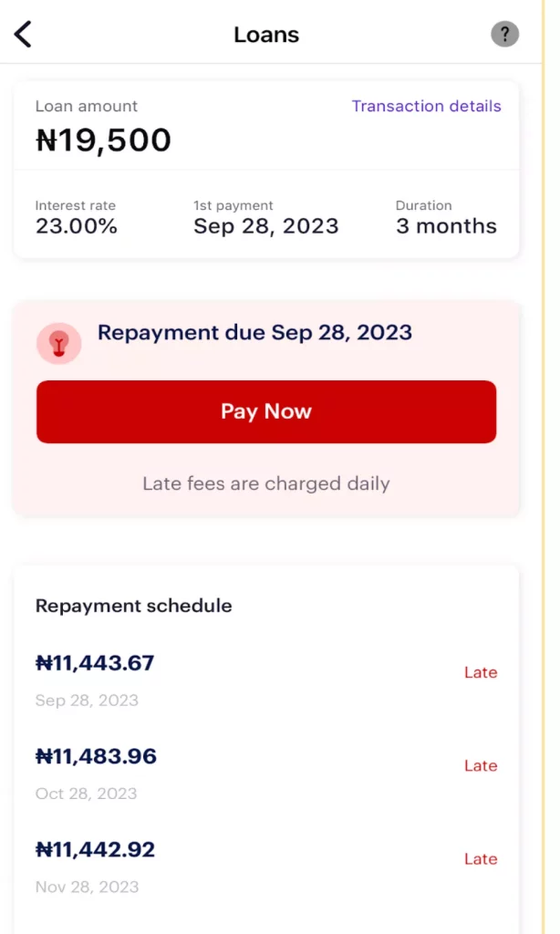The height and width of the screenshot is (934, 560).
Task: Select the help icon in the header
Action: (504, 34)
